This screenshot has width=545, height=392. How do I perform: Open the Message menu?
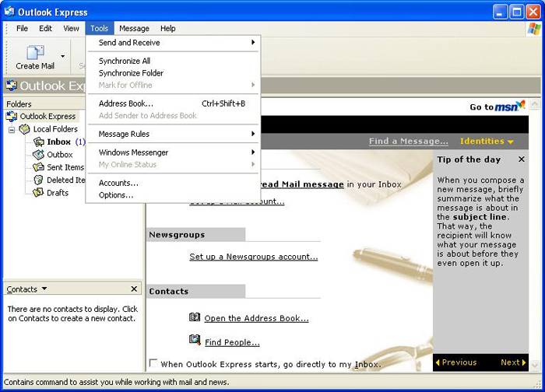[134, 29]
